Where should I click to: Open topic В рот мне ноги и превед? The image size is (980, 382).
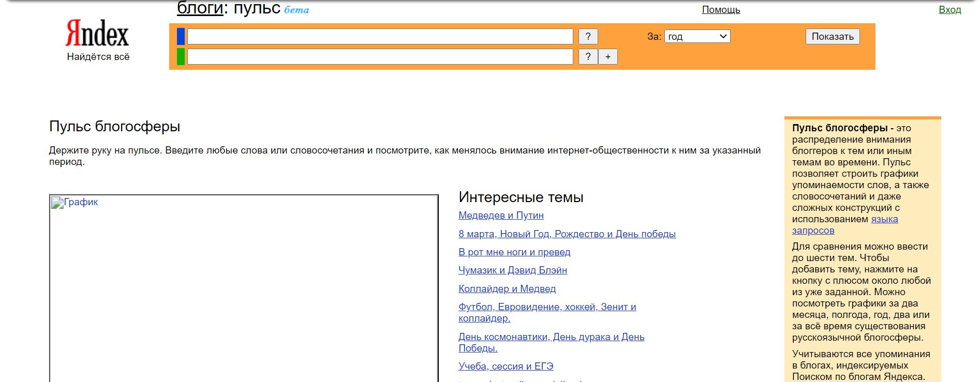coord(514,252)
